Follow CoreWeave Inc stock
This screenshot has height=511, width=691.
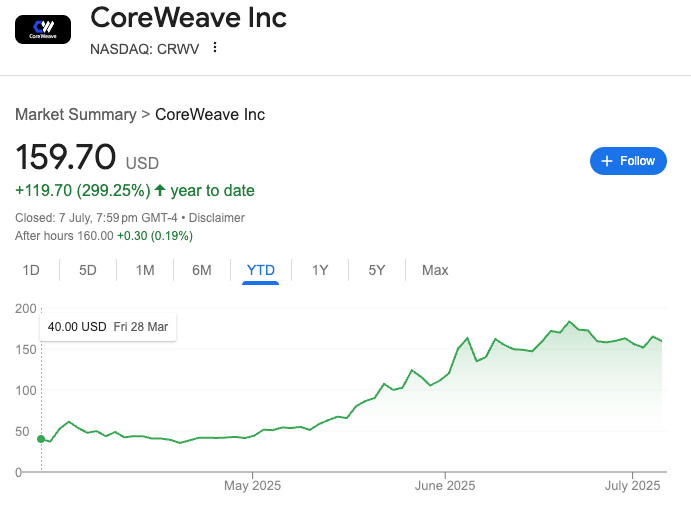click(628, 161)
